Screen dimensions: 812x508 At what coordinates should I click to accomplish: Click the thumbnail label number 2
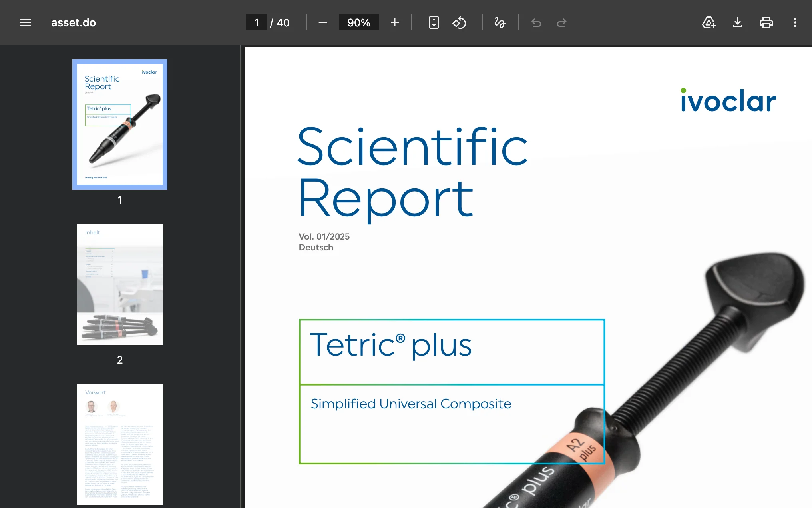point(120,360)
